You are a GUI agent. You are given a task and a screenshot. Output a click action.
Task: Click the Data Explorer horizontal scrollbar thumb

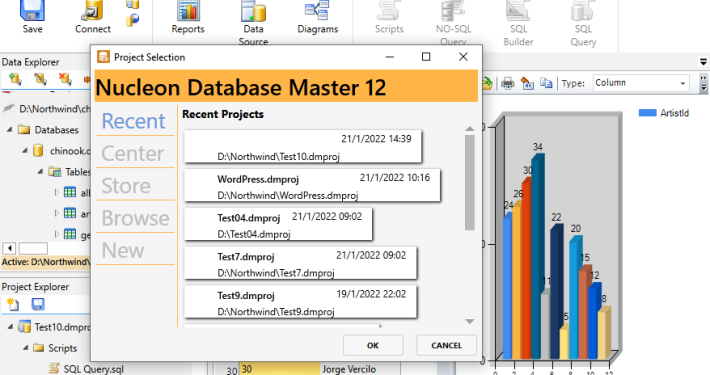pyautogui.click(x=33, y=248)
